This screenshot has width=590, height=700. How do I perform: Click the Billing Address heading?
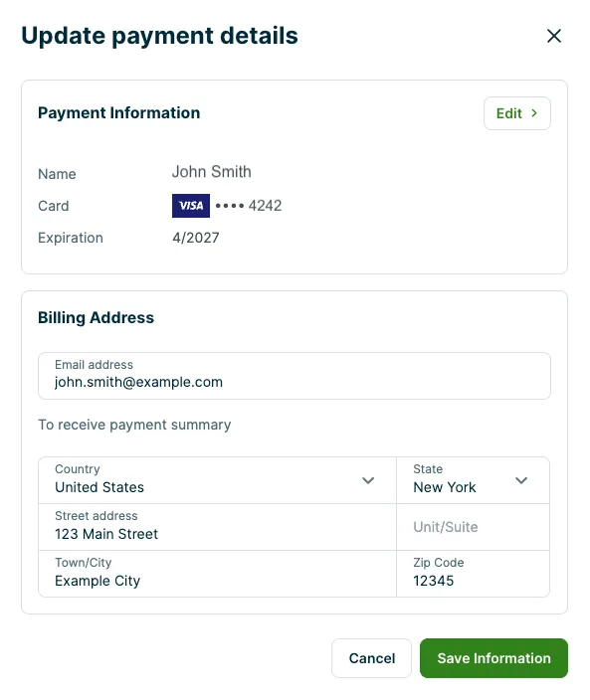pos(97,318)
